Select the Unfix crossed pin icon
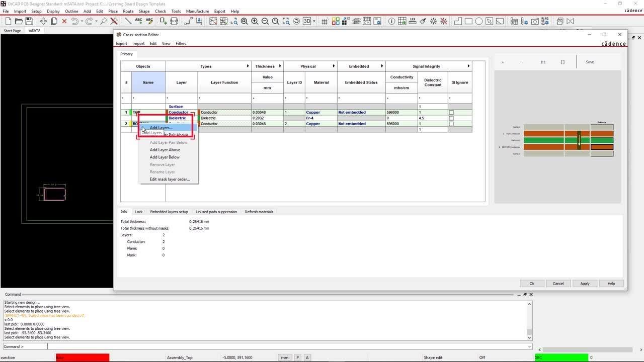 coord(114,21)
